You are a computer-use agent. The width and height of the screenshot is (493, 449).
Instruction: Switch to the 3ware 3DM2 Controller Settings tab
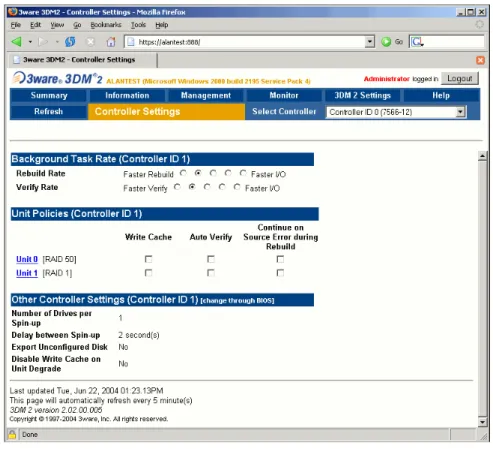coord(83,60)
